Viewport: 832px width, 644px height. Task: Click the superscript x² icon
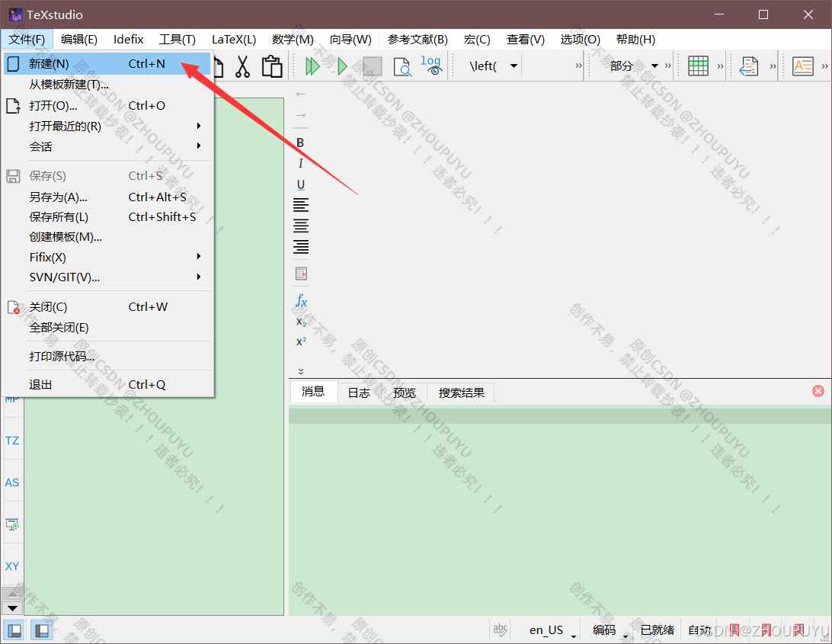coord(301,341)
